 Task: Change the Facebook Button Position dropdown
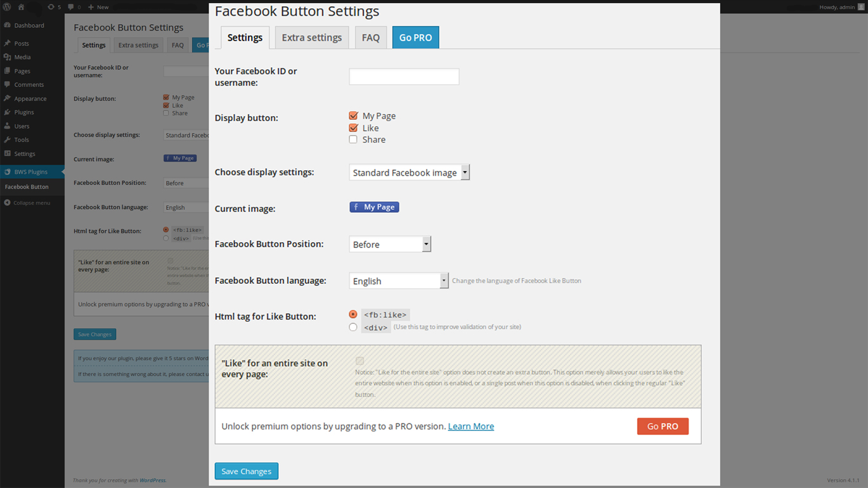tap(389, 243)
